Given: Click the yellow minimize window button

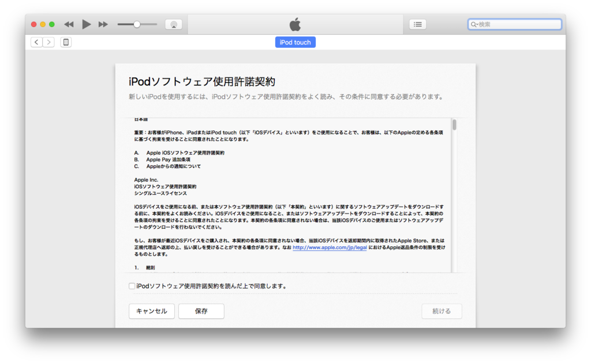Looking at the screenshot, I should (43, 24).
